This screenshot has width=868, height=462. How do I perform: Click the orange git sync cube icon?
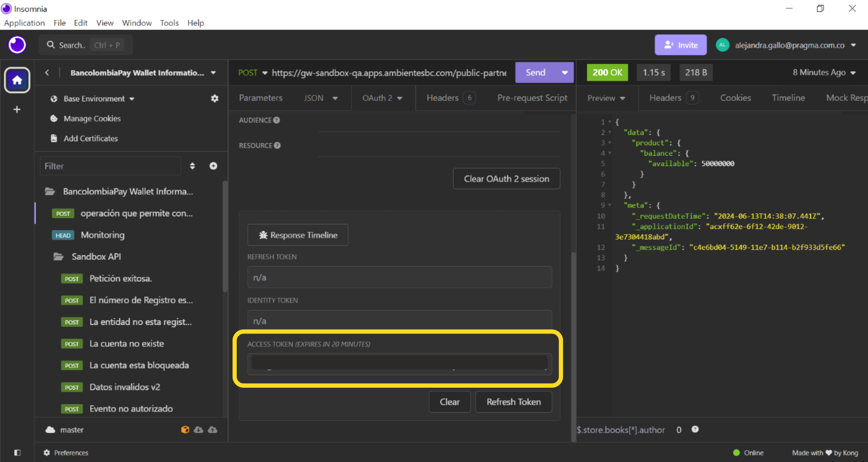coord(185,429)
